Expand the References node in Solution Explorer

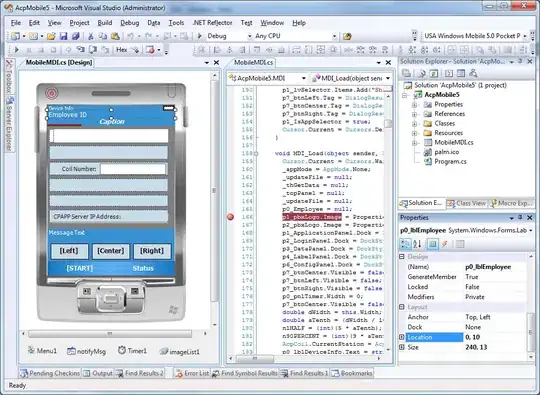tap(415, 114)
